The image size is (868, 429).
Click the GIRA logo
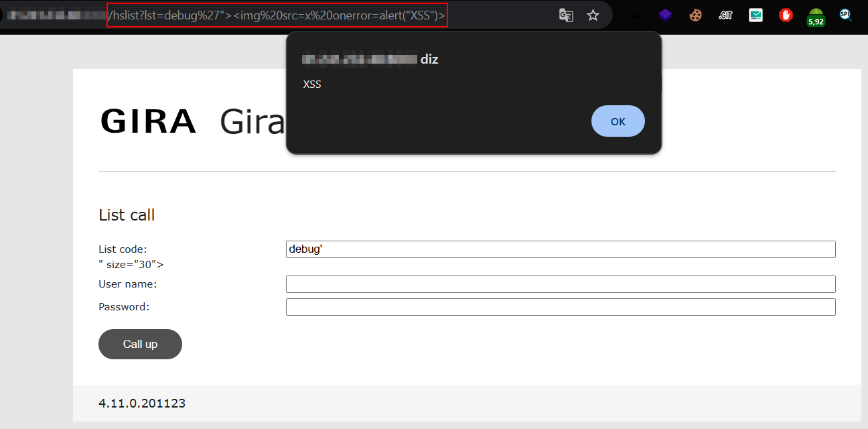coord(148,122)
